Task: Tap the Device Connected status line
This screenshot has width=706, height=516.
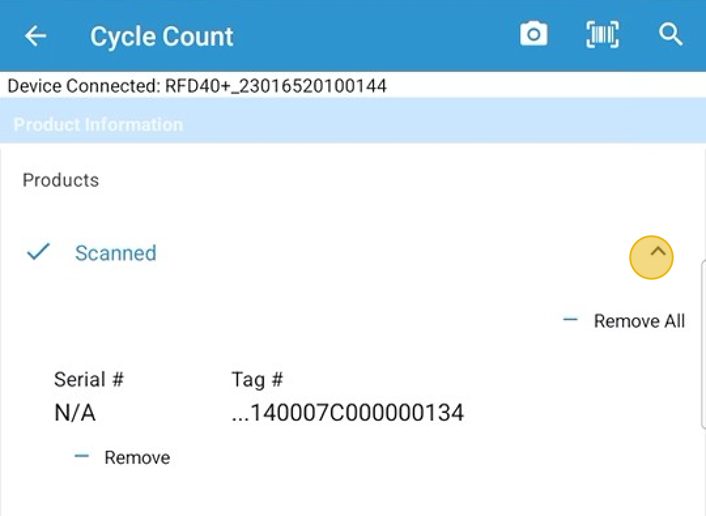Action: click(x=197, y=86)
